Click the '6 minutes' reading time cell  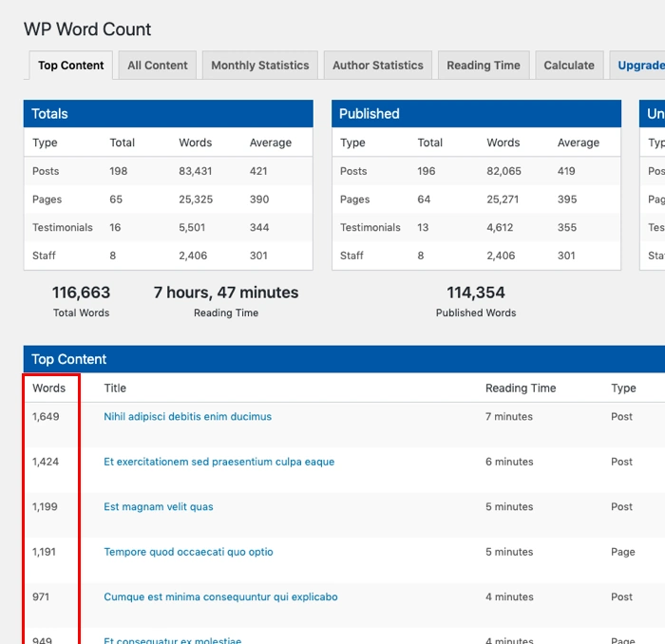tap(509, 462)
